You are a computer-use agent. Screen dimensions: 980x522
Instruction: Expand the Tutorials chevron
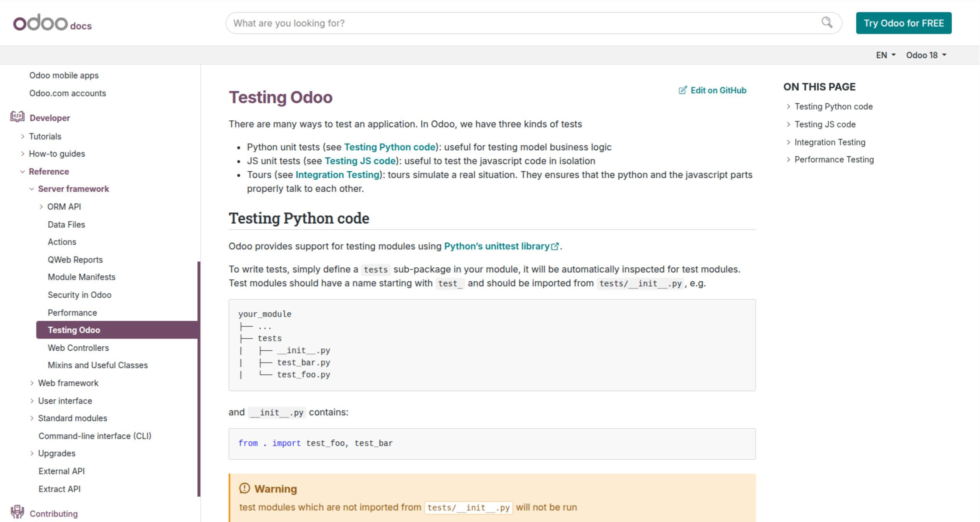(x=23, y=136)
